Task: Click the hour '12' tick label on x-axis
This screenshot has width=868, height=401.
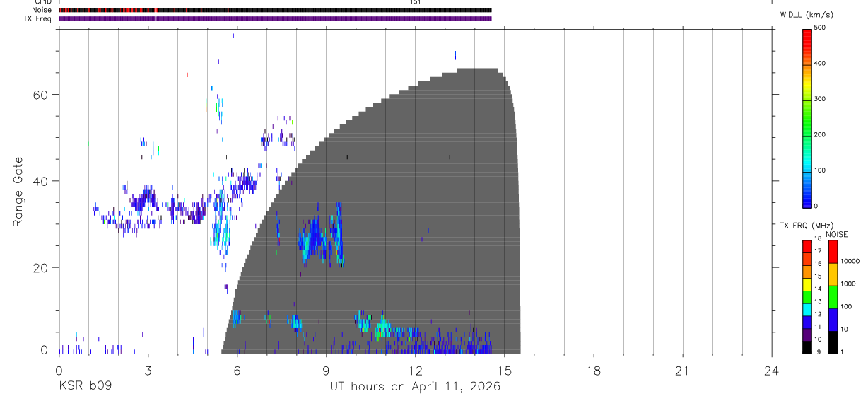Action: [x=415, y=371]
